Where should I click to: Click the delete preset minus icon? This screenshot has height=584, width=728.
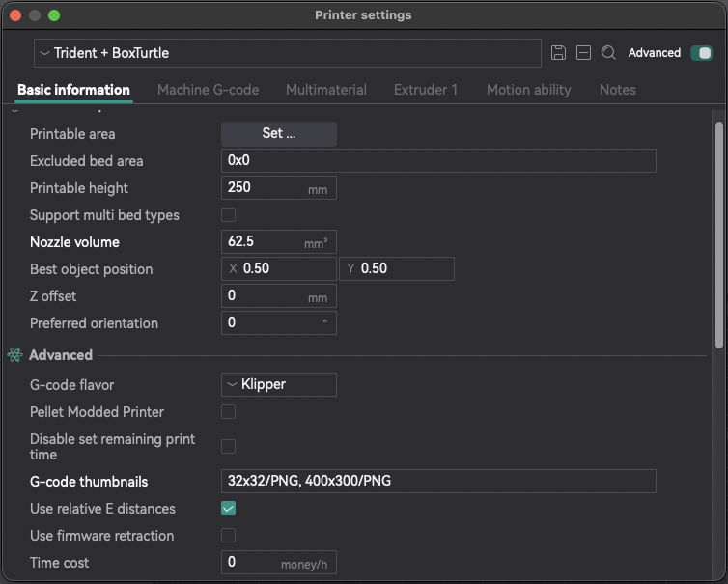583,53
